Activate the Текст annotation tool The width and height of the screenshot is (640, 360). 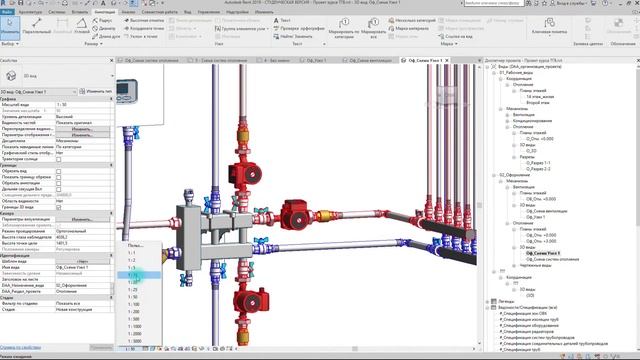click(x=282, y=20)
